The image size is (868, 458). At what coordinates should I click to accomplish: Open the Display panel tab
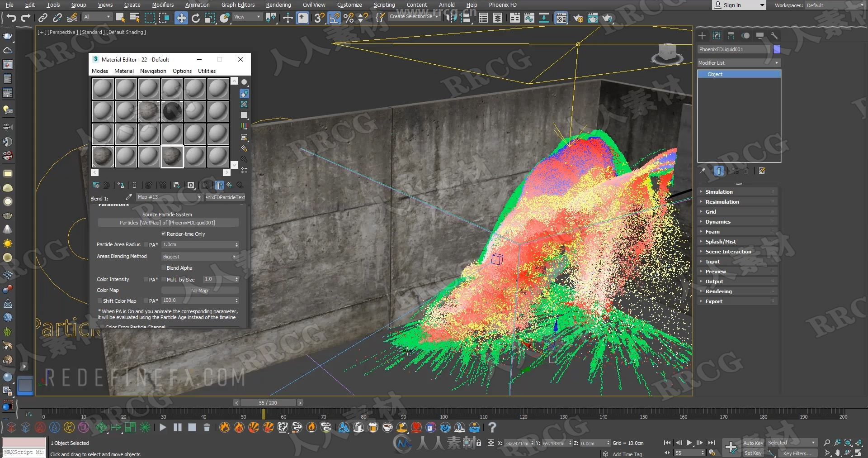click(x=760, y=36)
